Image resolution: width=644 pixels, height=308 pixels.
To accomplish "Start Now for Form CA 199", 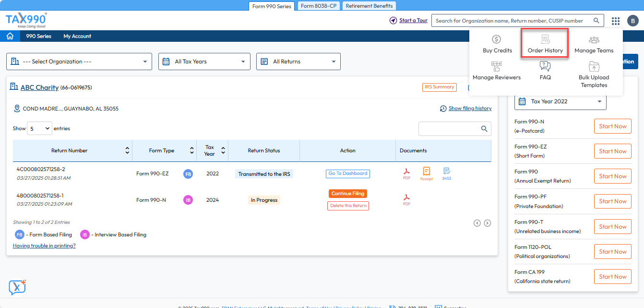I will (613, 277).
